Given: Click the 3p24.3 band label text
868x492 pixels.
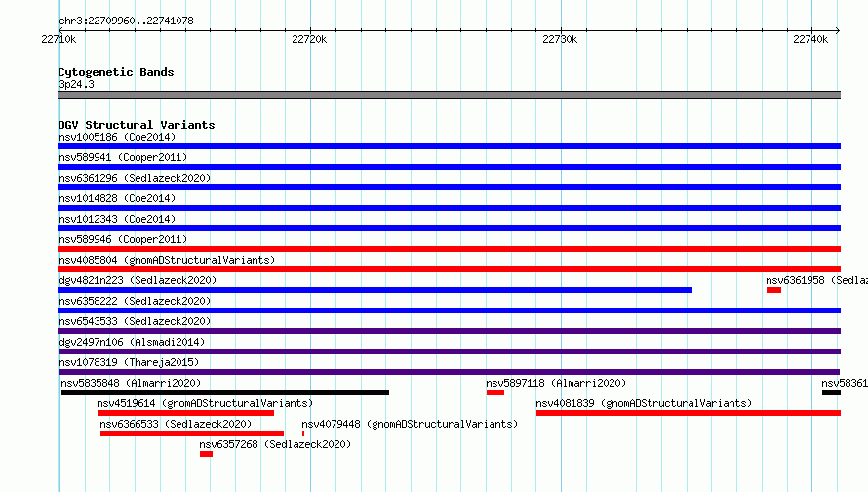Looking at the screenshot, I should (x=76, y=84).
